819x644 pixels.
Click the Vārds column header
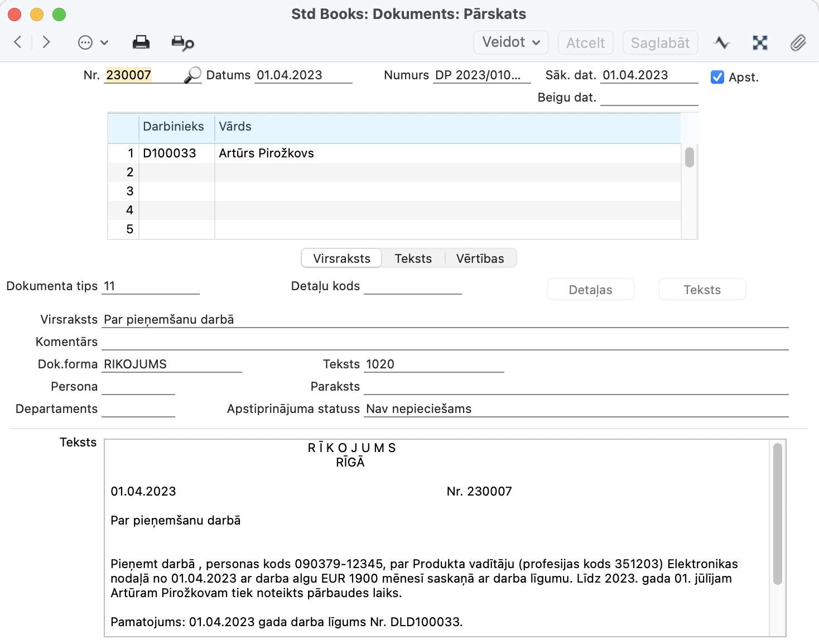tap(448, 127)
